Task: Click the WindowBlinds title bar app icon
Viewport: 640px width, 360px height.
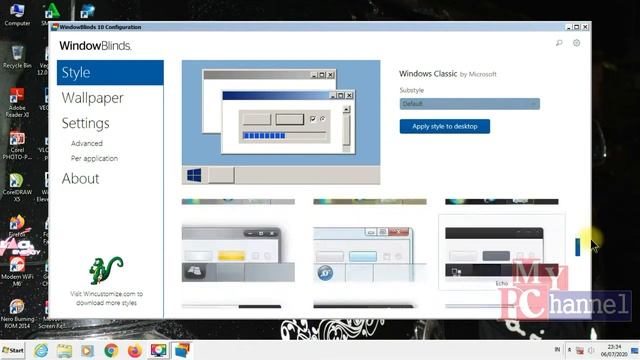Action: point(55,27)
